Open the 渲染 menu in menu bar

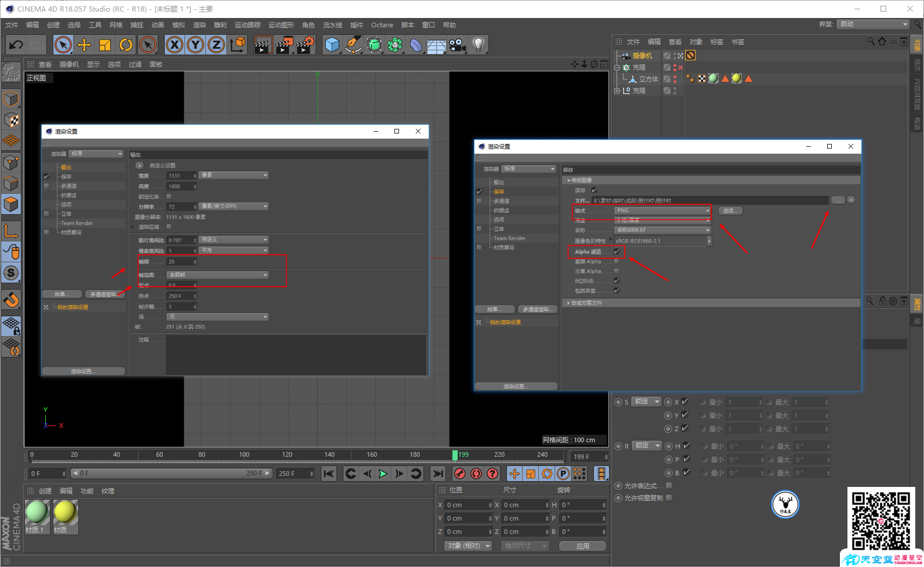[200, 25]
